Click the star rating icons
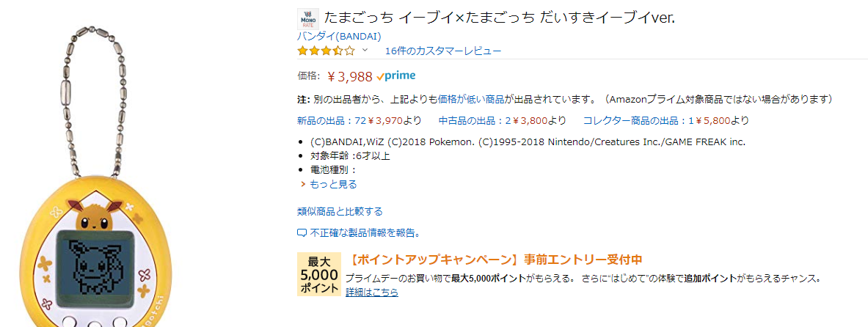Viewport: 868px width, 327px height. click(x=326, y=51)
